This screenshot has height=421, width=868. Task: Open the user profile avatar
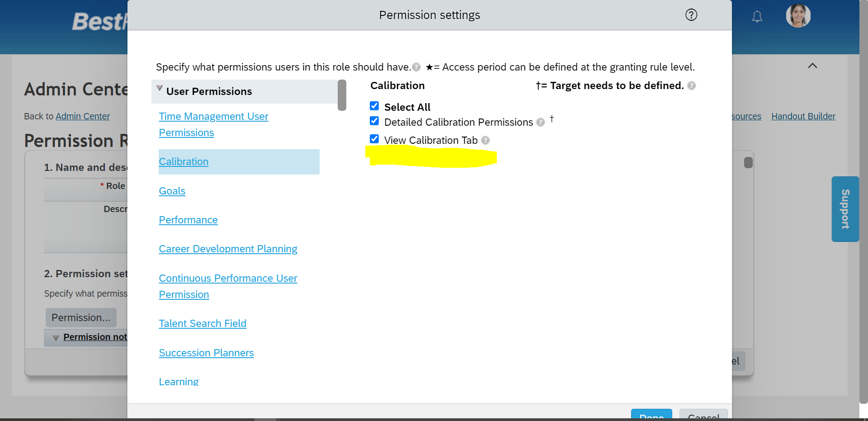pos(798,16)
